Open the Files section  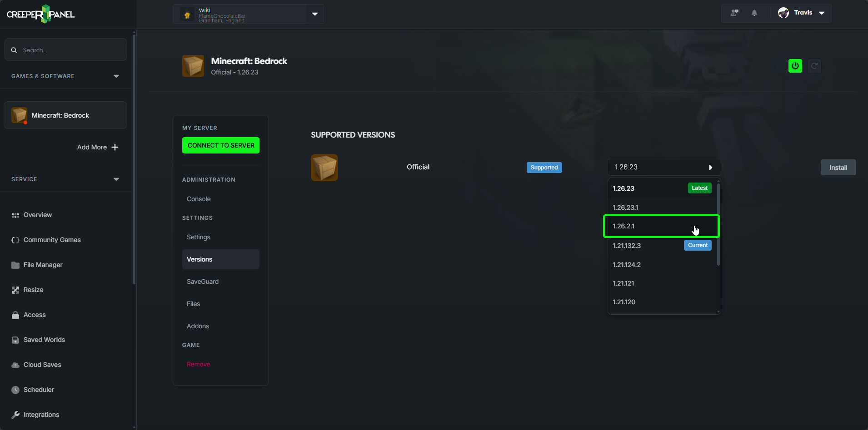coord(193,304)
